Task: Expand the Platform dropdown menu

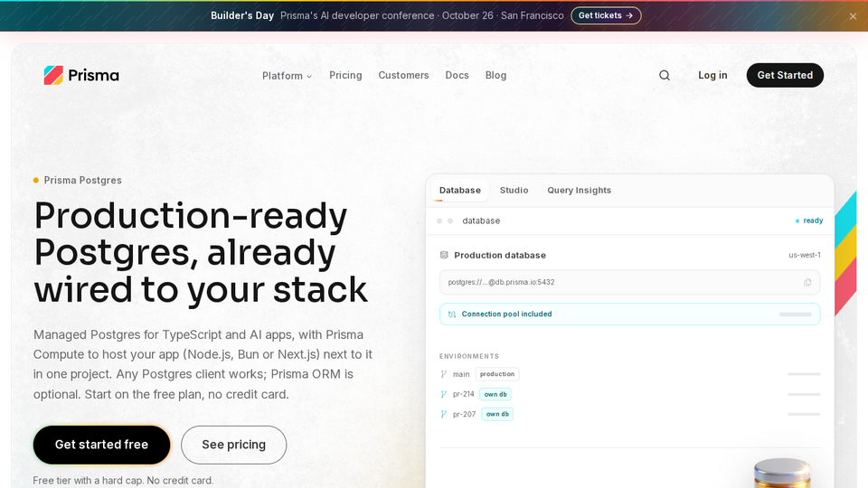Action: click(x=287, y=76)
